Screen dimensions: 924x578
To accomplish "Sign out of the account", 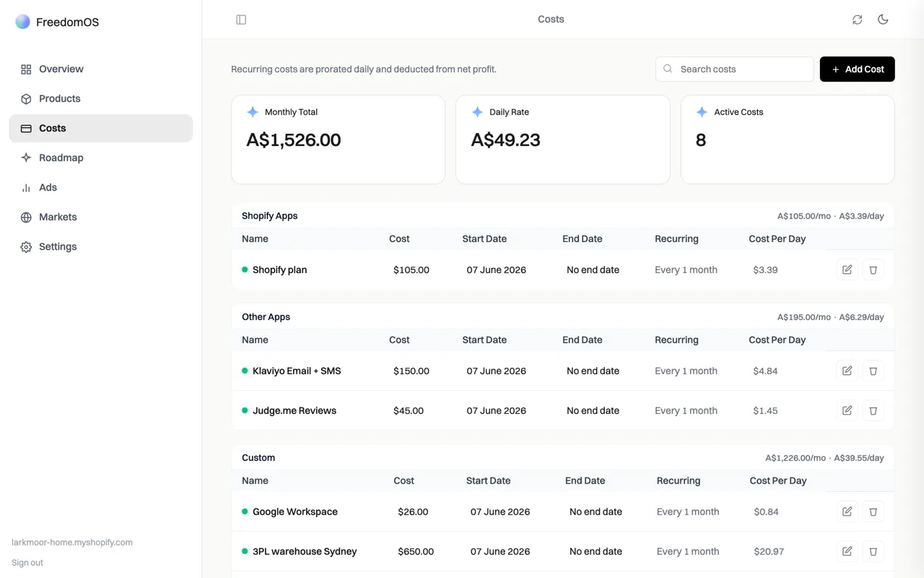I will pos(27,563).
